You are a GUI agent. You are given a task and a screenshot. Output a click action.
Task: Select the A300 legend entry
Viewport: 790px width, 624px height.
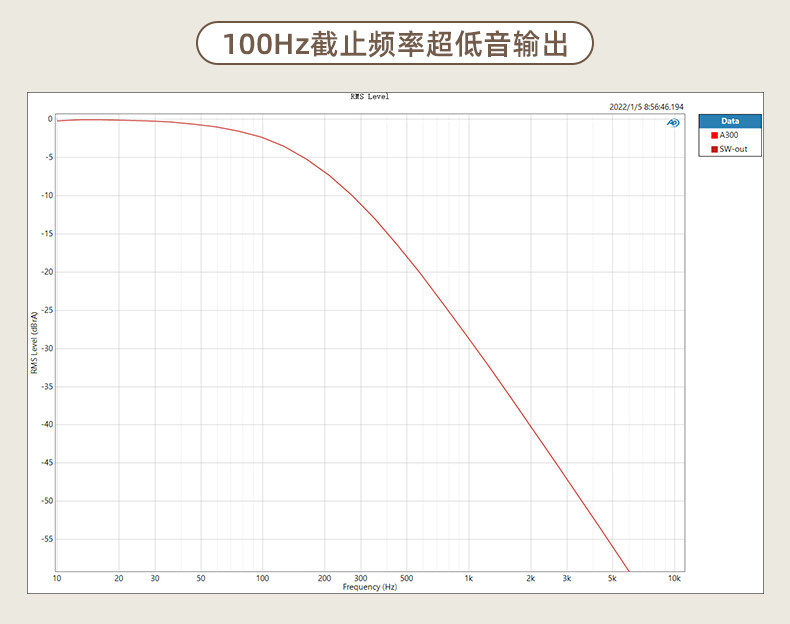coord(725,135)
